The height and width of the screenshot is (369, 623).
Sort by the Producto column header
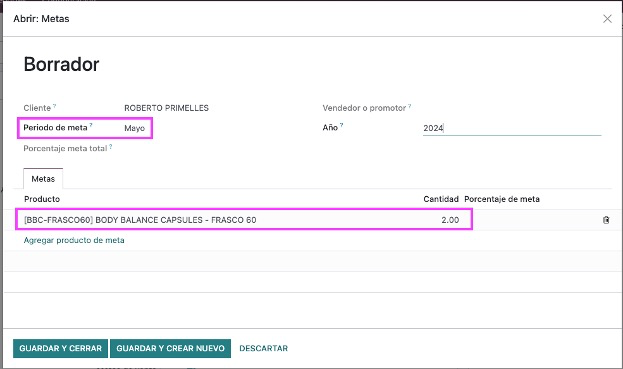tap(42, 199)
